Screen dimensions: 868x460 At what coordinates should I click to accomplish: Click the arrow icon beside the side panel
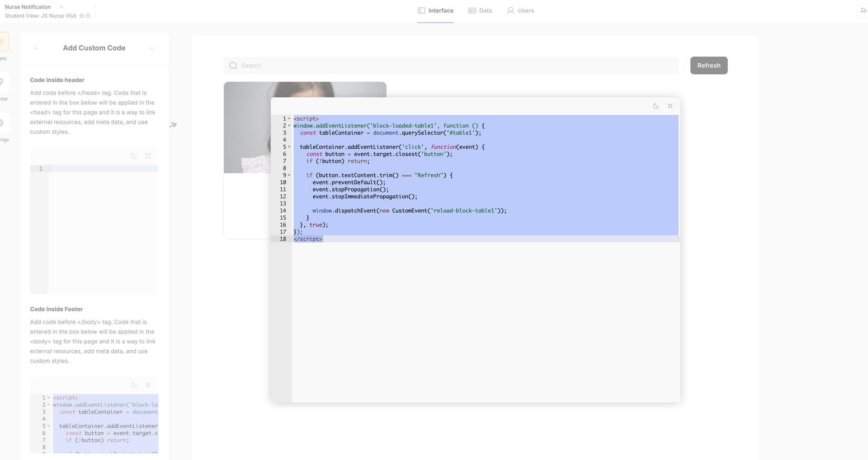(173, 125)
